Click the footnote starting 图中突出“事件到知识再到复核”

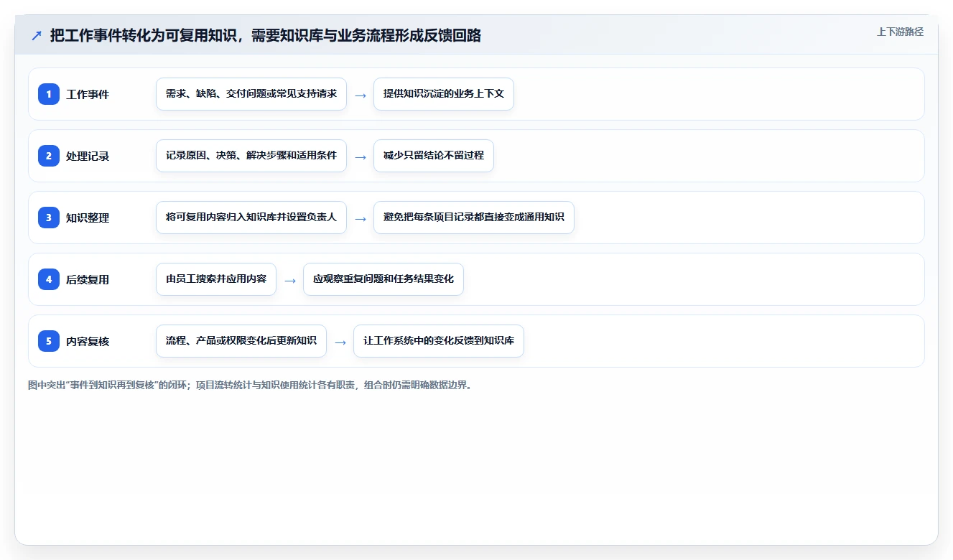pyautogui.click(x=250, y=385)
